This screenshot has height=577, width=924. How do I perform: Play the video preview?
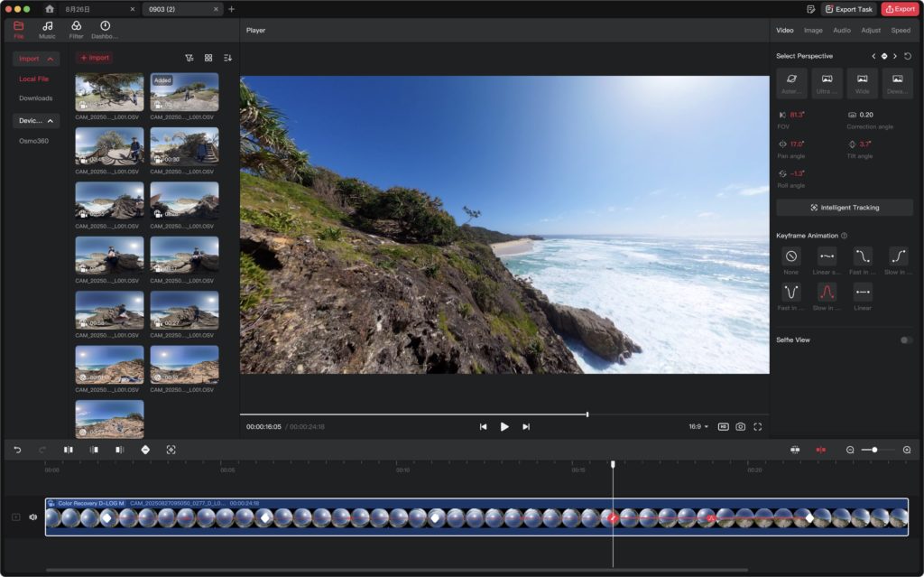coord(504,426)
